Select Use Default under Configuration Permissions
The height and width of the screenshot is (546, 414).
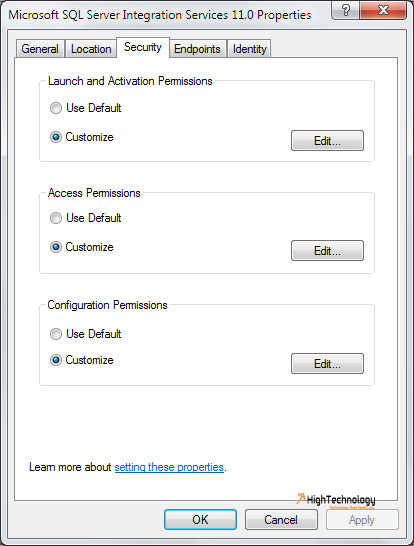[56, 334]
